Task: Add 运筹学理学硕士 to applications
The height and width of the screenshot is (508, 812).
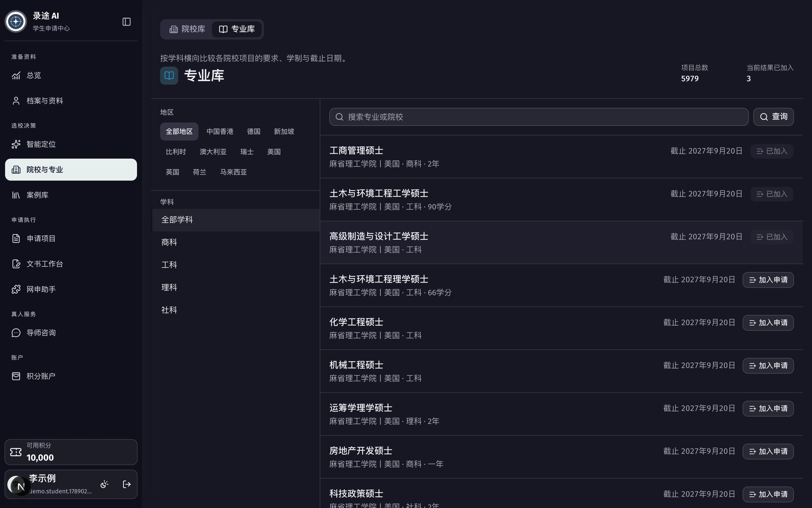Action: pyautogui.click(x=768, y=409)
